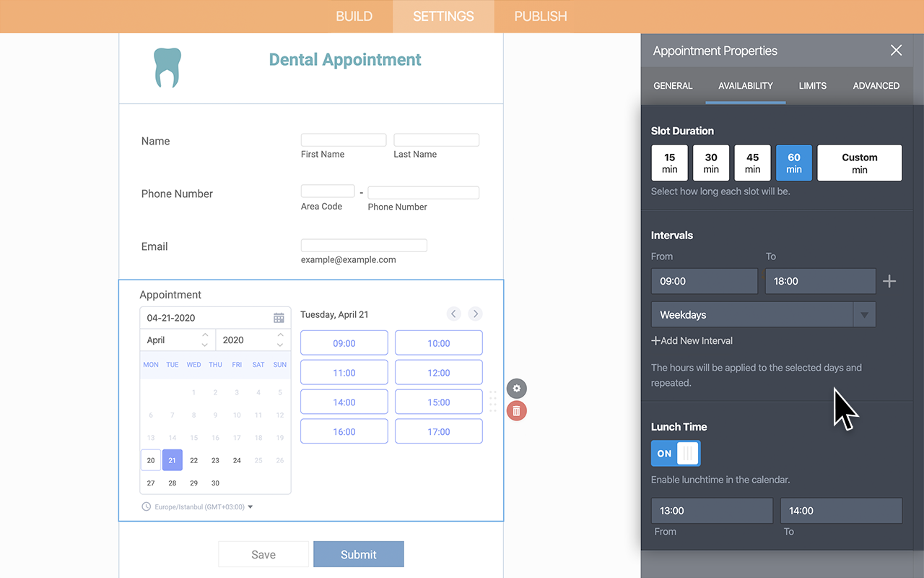Click the clock icon near timezone

pyautogui.click(x=147, y=506)
